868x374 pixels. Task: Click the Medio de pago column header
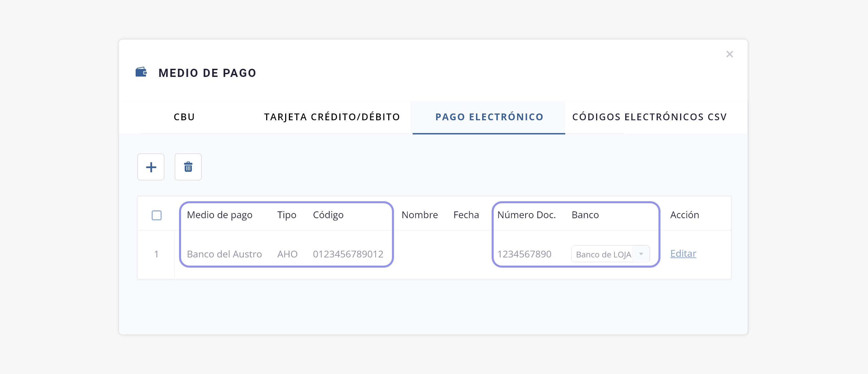pyautogui.click(x=220, y=215)
